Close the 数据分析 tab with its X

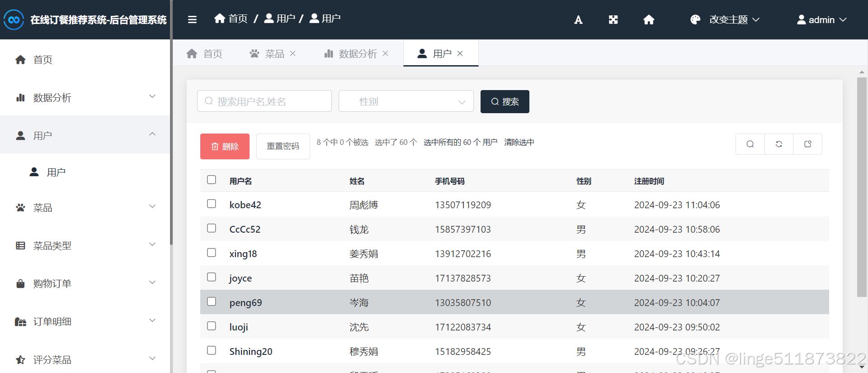[x=386, y=53]
